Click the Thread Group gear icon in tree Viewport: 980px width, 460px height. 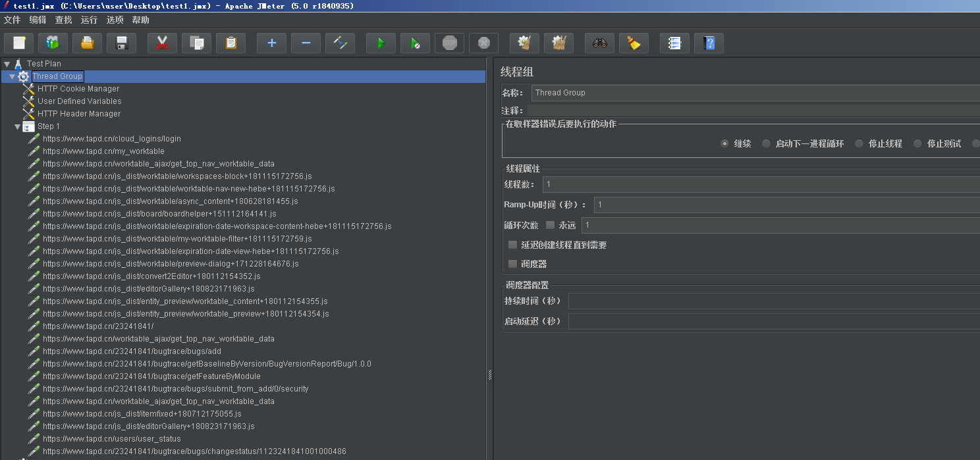tap(24, 76)
